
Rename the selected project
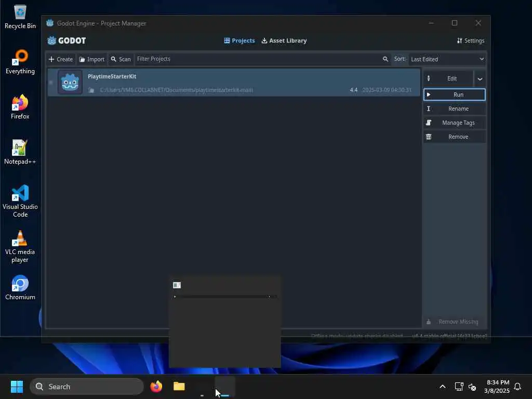454,109
